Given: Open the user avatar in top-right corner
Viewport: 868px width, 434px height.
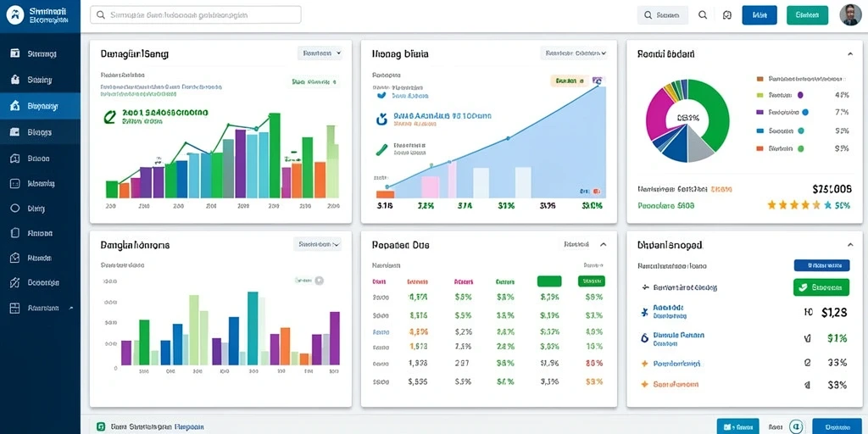Looking at the screenshot, I should [850, 15].
